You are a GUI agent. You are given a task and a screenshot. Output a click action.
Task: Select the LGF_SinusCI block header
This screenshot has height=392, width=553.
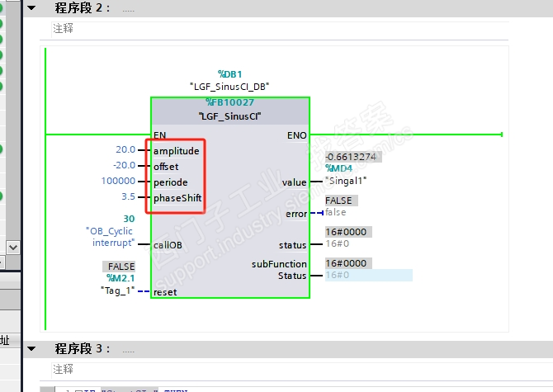coord(230,116)
